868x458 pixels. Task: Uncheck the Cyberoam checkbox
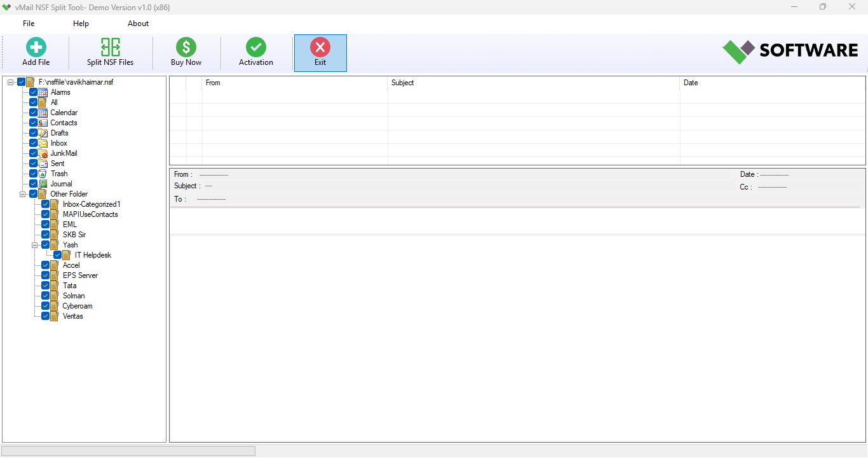46,306
